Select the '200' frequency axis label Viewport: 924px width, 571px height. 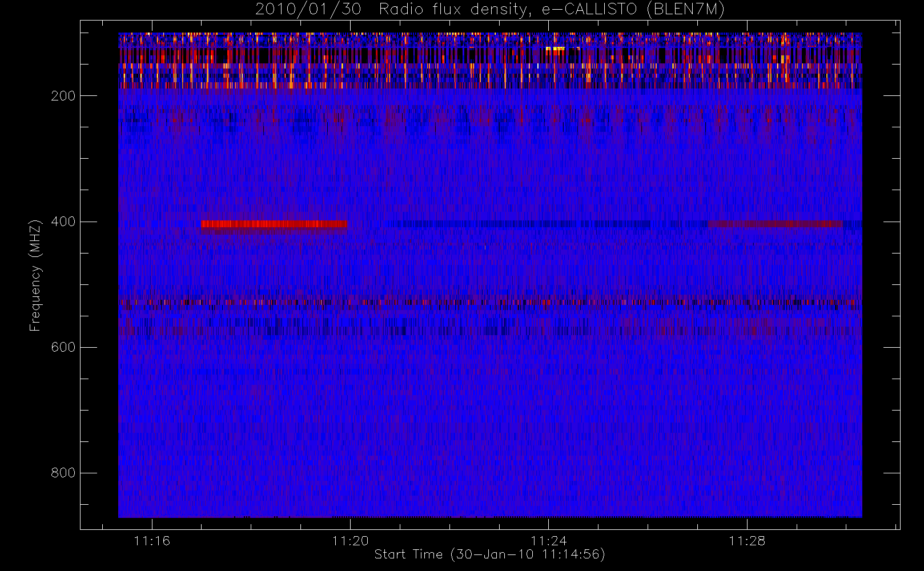point(63,96)
